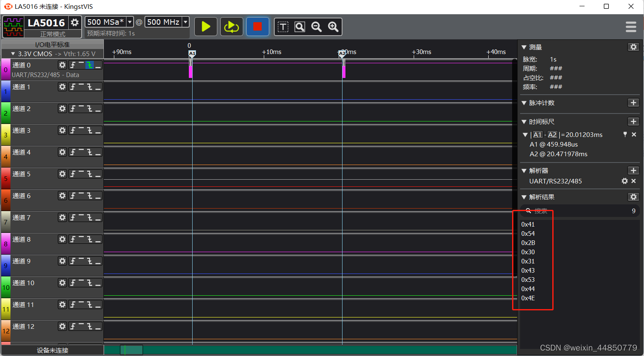
Task: Collapse the A1-A2 ruler details
Action: (525, 135)
